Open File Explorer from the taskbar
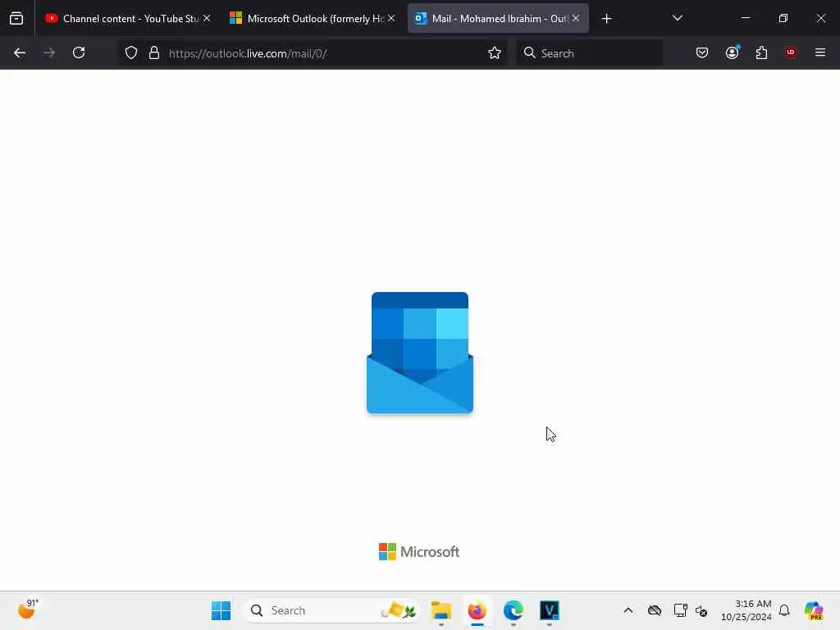Viewport: 840px width, 630px height. [x=441, y=610]
